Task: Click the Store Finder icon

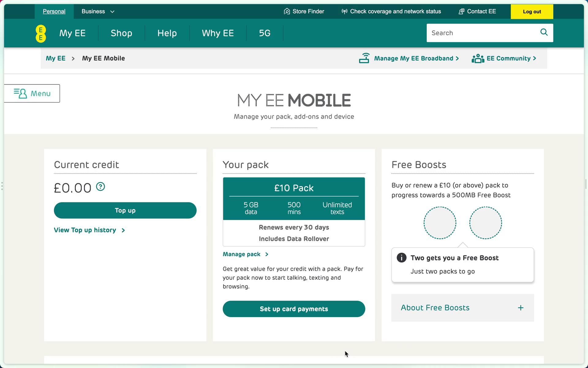Action: point(287,11)
